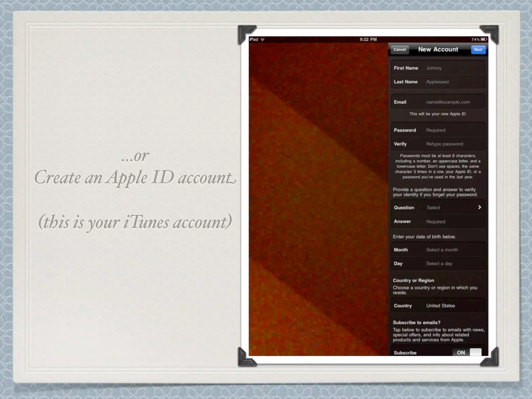Open the security Question selector

click(438, 207)
